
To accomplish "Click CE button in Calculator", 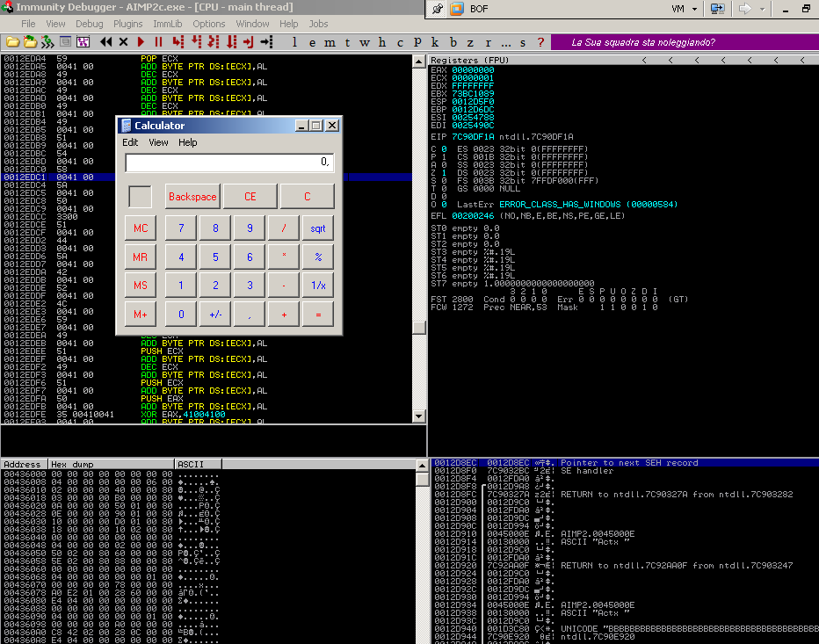I will [x=250, y=197].
